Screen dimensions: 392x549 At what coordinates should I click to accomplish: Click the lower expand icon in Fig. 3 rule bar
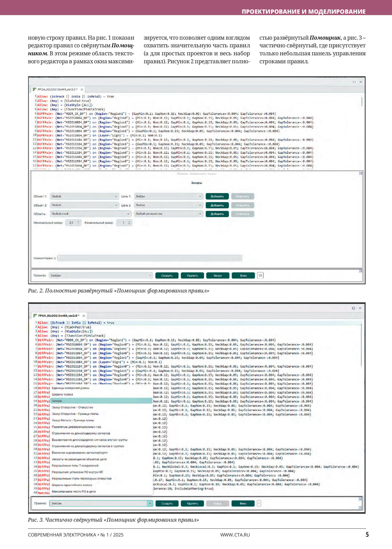click(360, 507)
